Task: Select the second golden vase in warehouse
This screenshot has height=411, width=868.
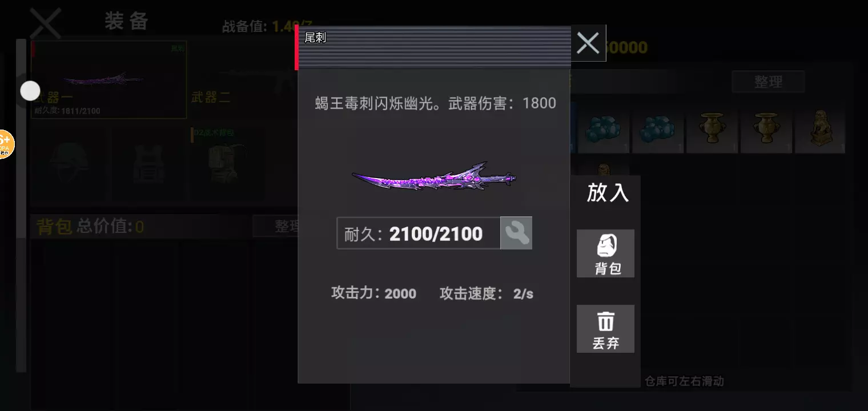Action: 766,130
